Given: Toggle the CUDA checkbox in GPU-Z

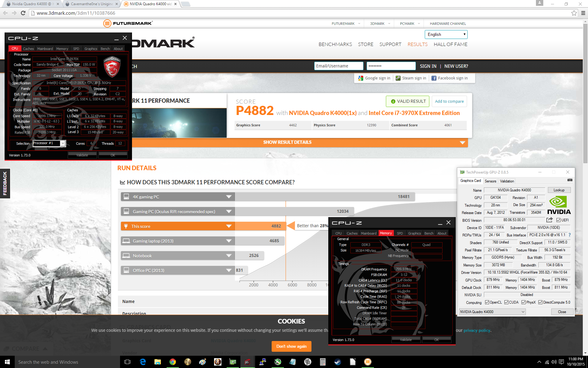Looking at the screenshot, I should coord(506,302).
